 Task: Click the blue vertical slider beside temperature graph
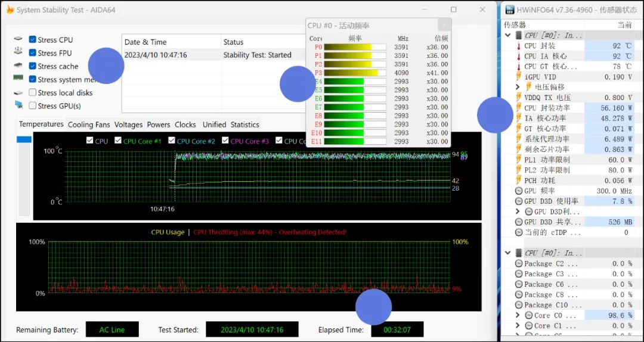[x=24, y=139]
